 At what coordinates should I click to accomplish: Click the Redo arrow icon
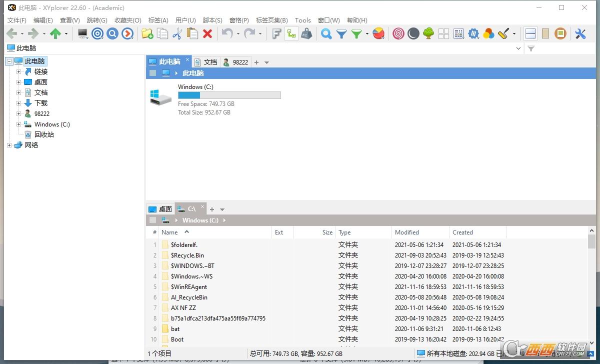click(x=249, y=33)
